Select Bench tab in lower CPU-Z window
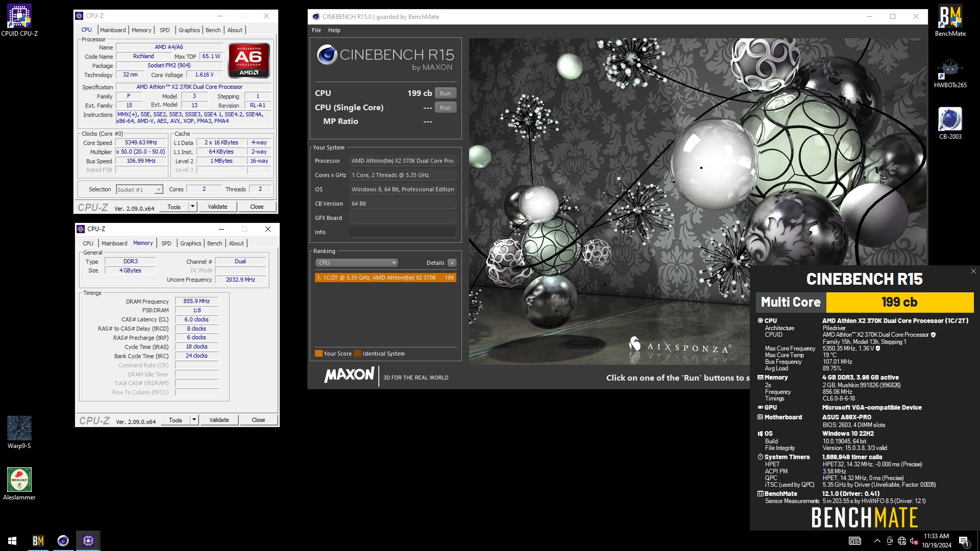Viewport: 980px width, 551px height. (214, 243)
